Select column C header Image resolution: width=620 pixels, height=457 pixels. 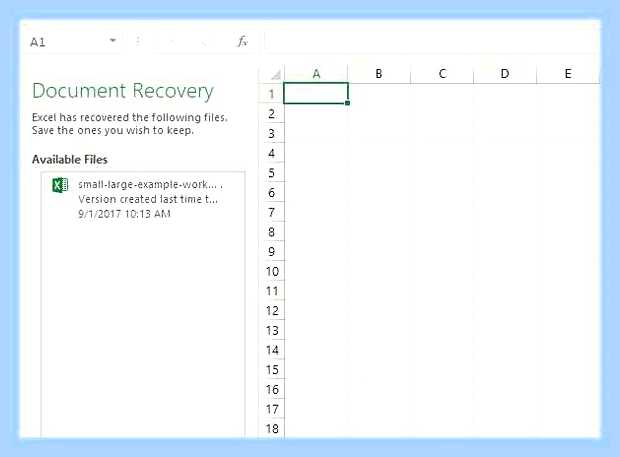(442, 74)
